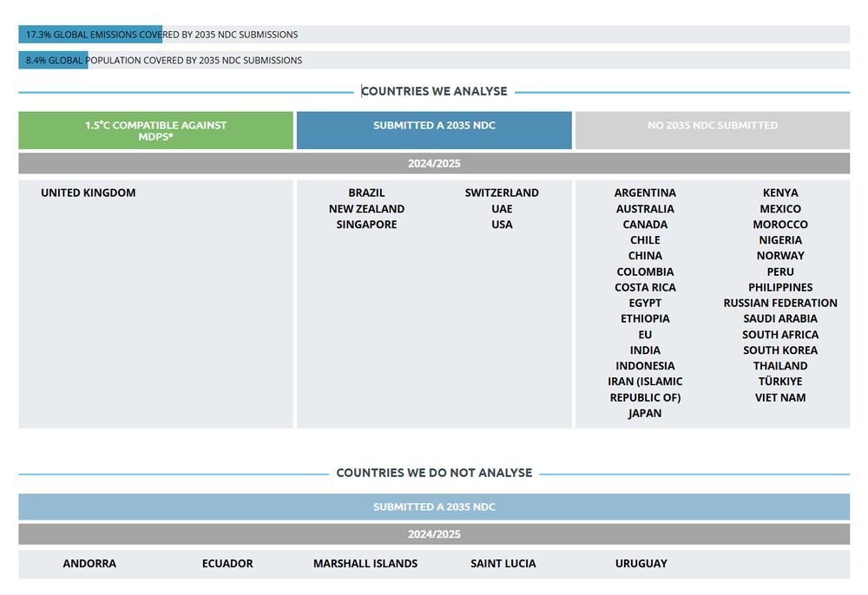Open Singapore's entry

click(366, 225)
